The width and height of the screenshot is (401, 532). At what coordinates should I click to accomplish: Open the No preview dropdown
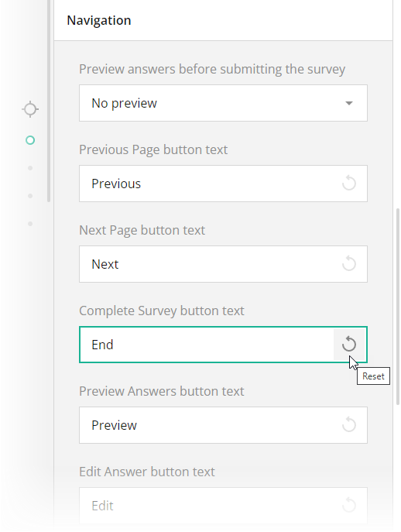pos(223,103)
